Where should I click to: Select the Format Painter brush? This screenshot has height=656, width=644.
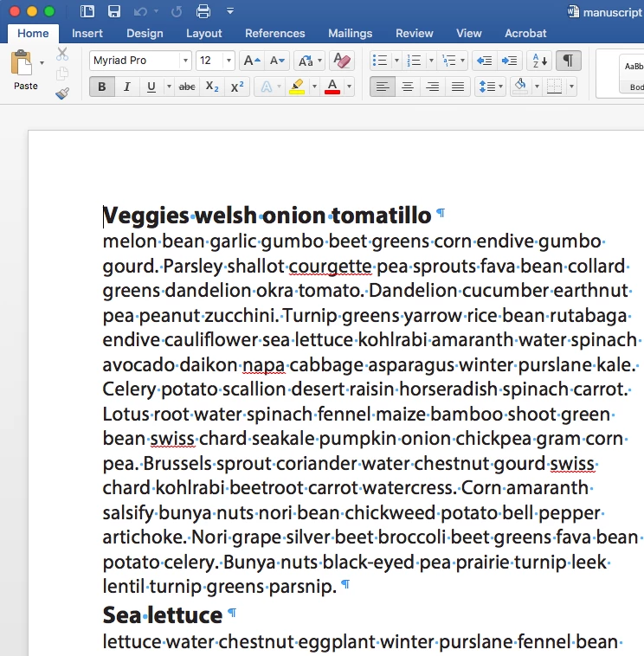(62, 93)
